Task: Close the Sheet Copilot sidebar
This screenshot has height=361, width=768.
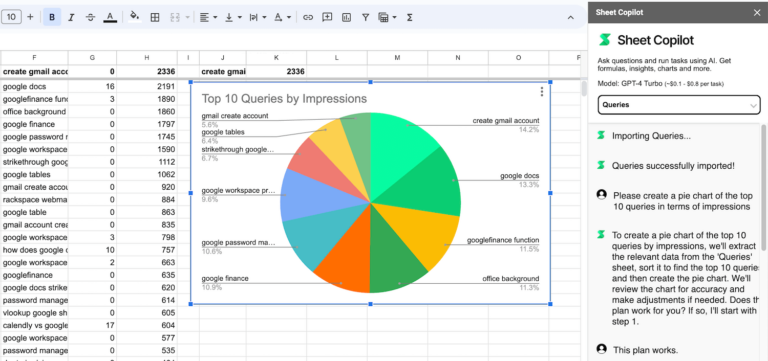Action: 757,12
